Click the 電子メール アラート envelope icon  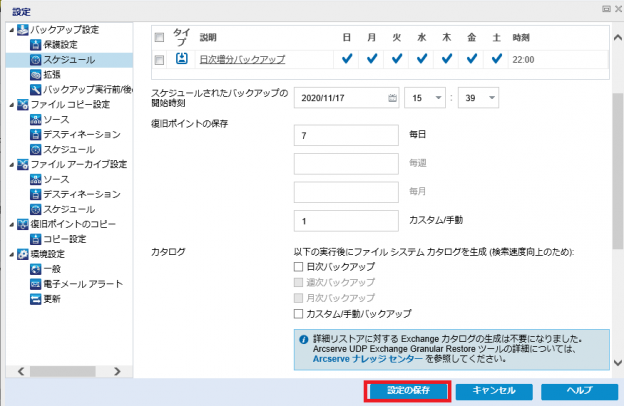click(x=35, y=284)
